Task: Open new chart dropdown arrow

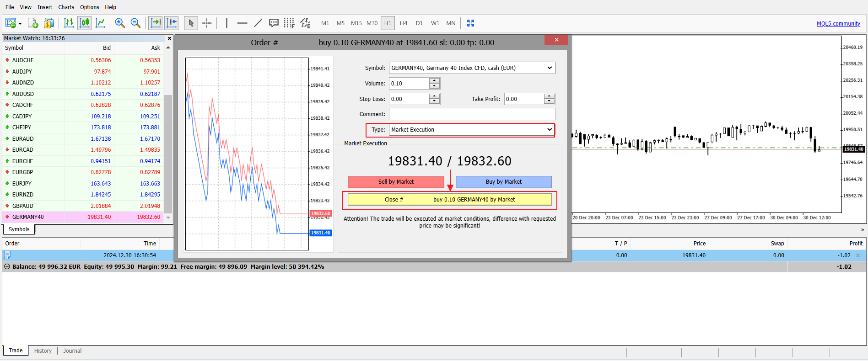Action: (20, 24)
